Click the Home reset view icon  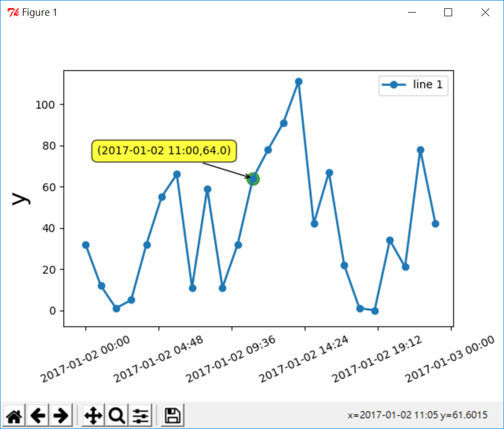(14, 416)
